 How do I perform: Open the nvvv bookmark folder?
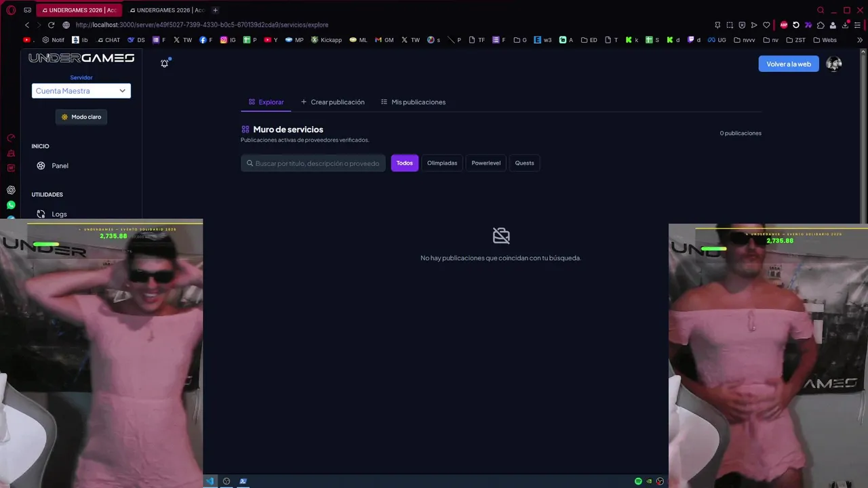pyautogui.click(x=745, y=40)
